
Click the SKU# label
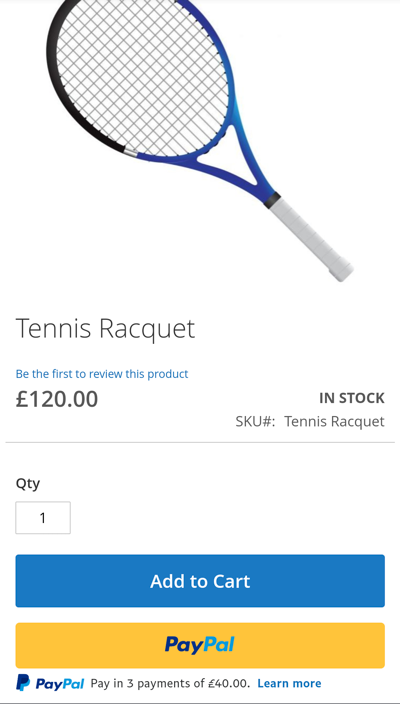[x=255, y=422]
